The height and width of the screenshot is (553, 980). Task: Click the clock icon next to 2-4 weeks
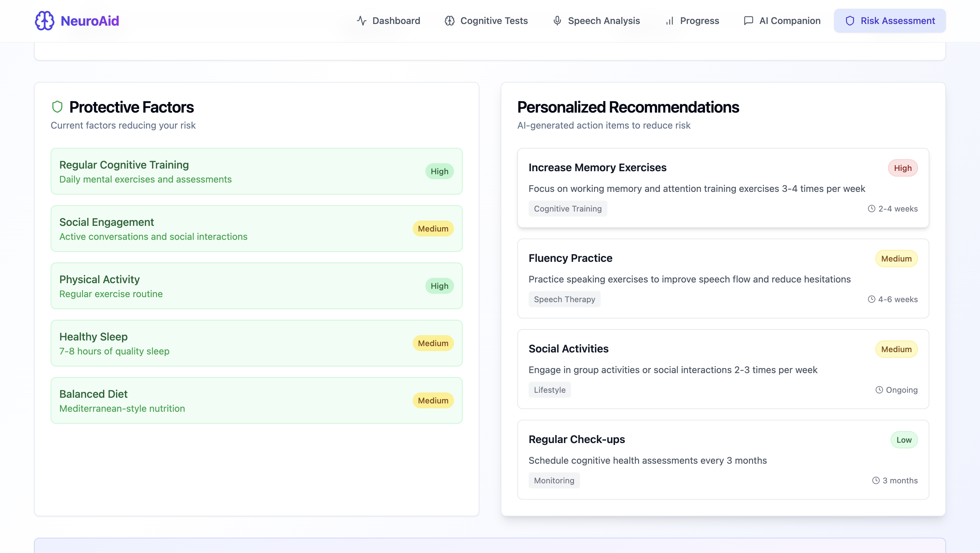pyautogui.click(x=871, y=209)
